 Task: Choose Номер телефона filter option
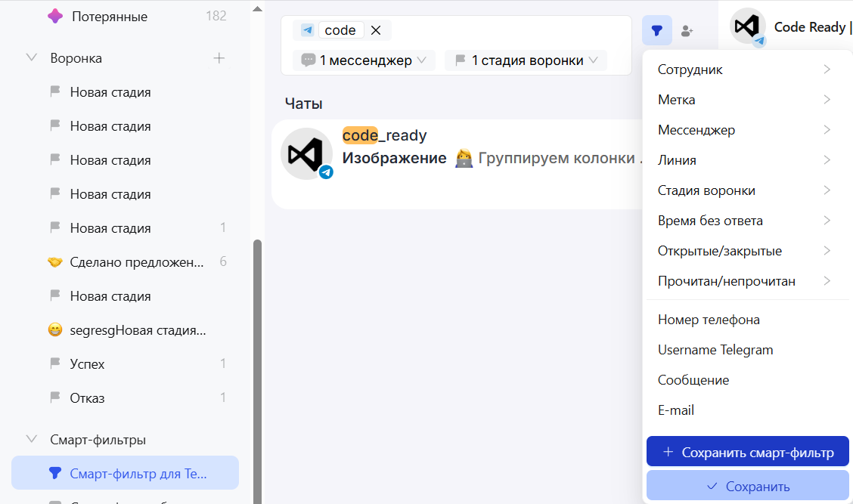(709, 320)
